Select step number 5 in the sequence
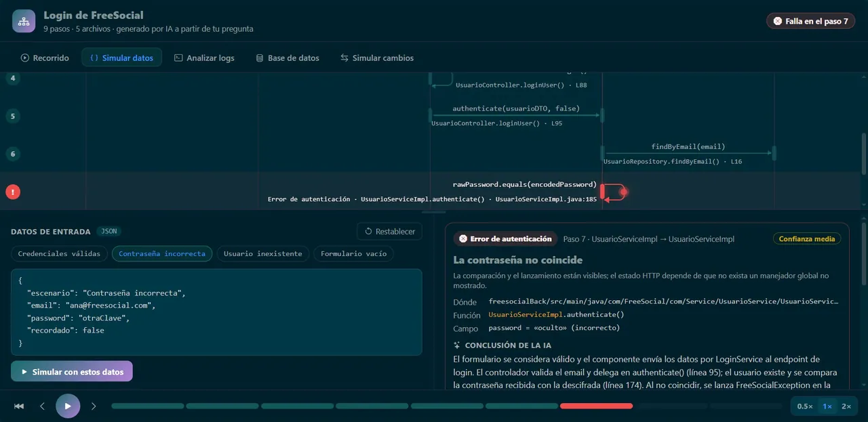This screenshot has height=422, width=868. click(13, 116)
